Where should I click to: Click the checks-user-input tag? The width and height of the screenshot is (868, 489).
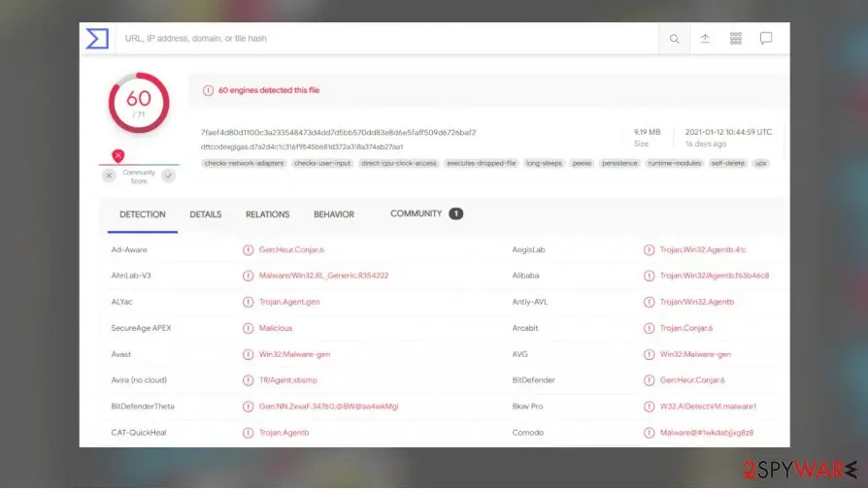[322, 163]
